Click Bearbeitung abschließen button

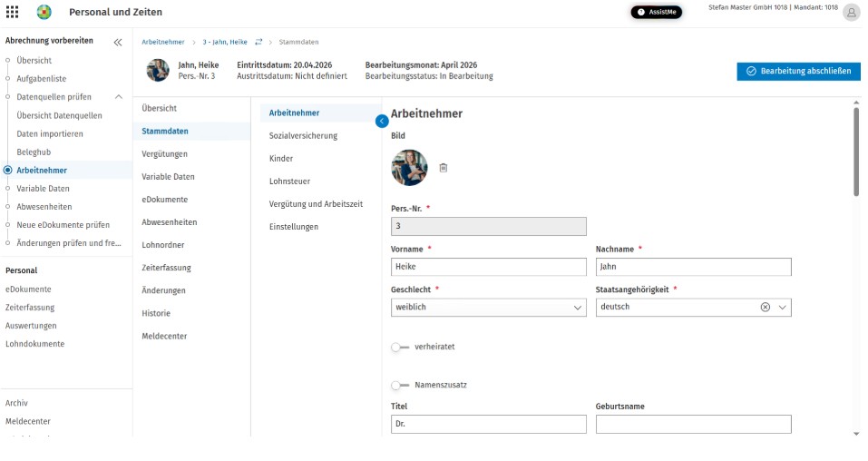pos(798,71)
